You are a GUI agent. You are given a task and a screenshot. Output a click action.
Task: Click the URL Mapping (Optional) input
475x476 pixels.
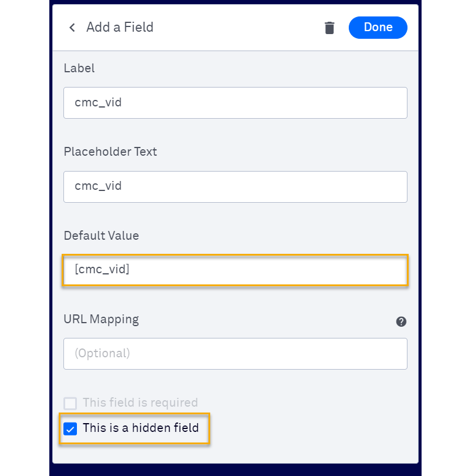[x=235, y=354]
